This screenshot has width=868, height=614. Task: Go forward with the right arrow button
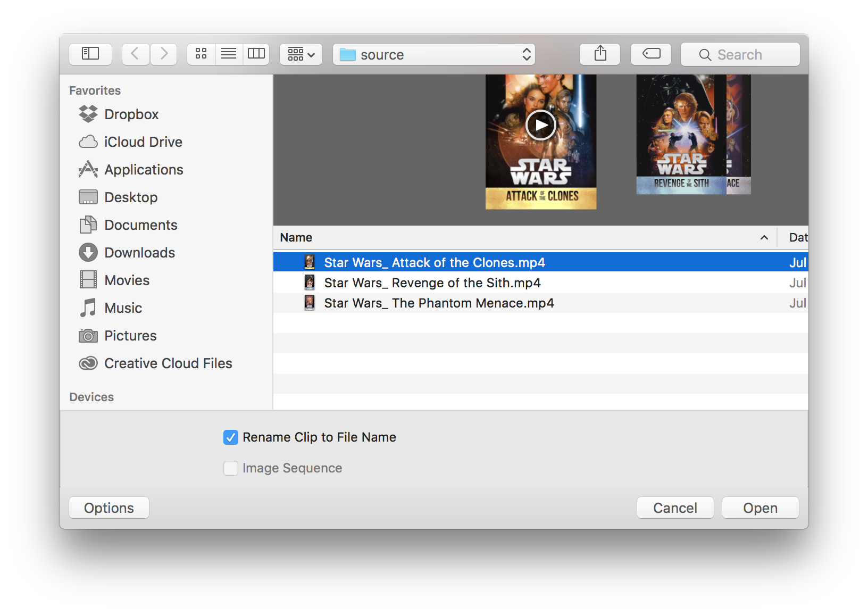(163, 54)
